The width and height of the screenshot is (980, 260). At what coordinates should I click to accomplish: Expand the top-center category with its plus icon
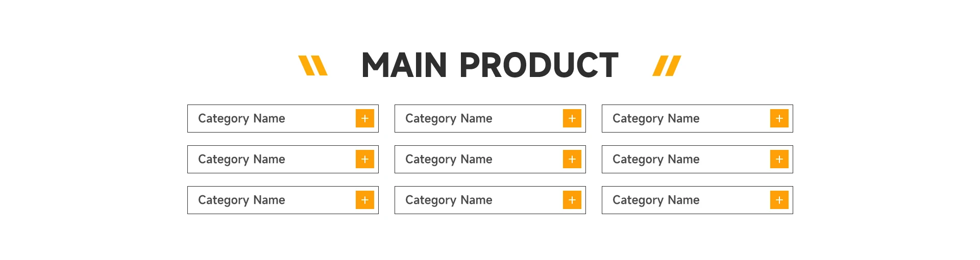(572, 118)
